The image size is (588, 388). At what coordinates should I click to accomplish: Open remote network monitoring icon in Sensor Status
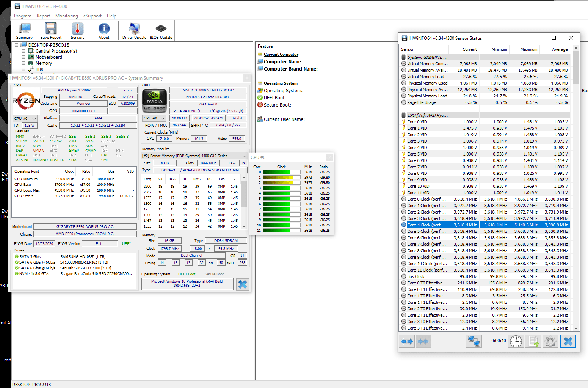point(474,341)
